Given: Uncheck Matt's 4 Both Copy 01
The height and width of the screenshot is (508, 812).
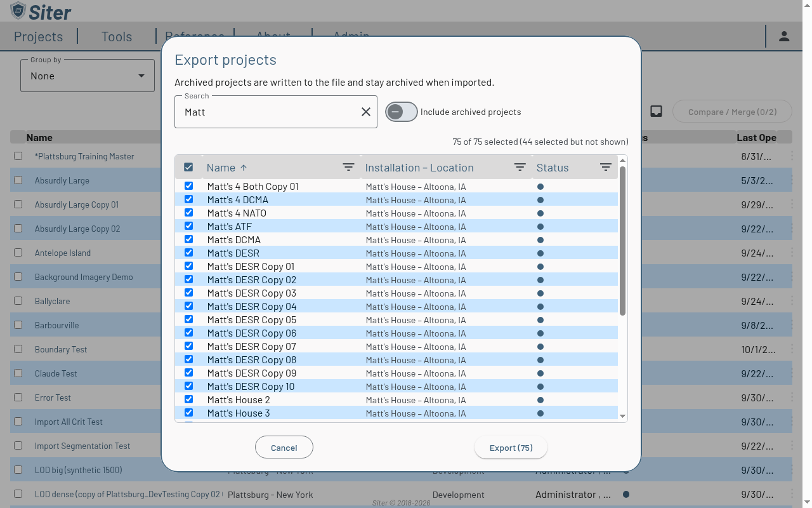Looking at the screenshot, I should (188, 187).
